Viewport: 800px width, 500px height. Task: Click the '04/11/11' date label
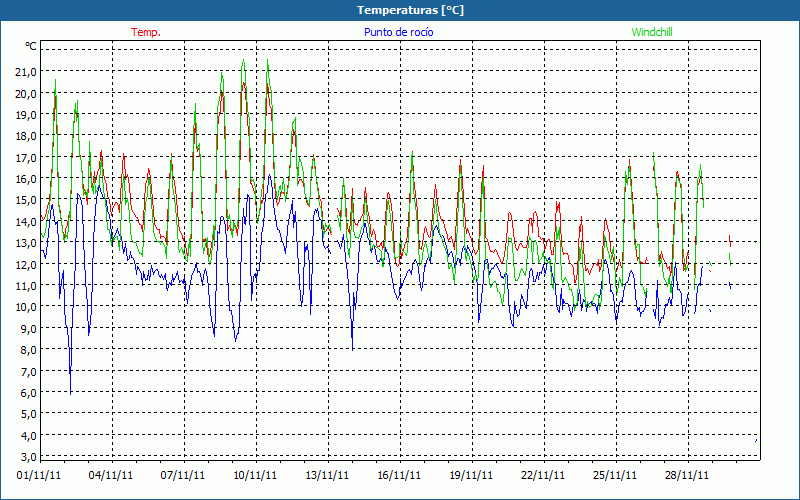coord(111,475)
